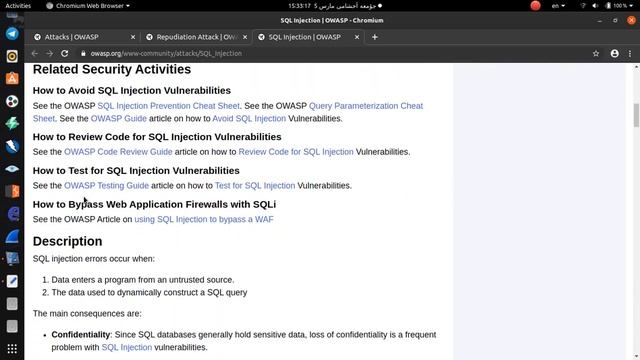Viewport: 640px width, 360px height.
Task: Open the Chromium profile account icon
Action: click(614, 53)
